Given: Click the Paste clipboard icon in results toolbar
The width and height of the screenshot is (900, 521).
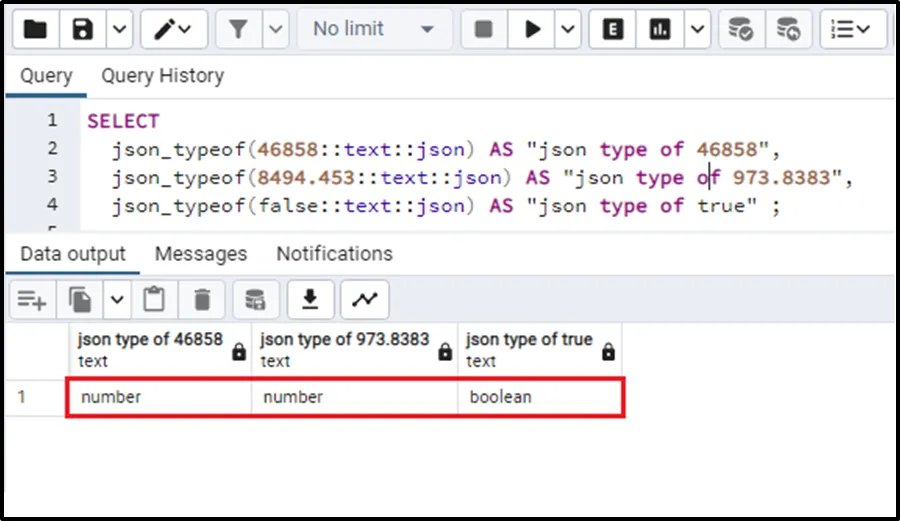Looking at the screenshot, I should pyautogui.click(x=154, y=299).
